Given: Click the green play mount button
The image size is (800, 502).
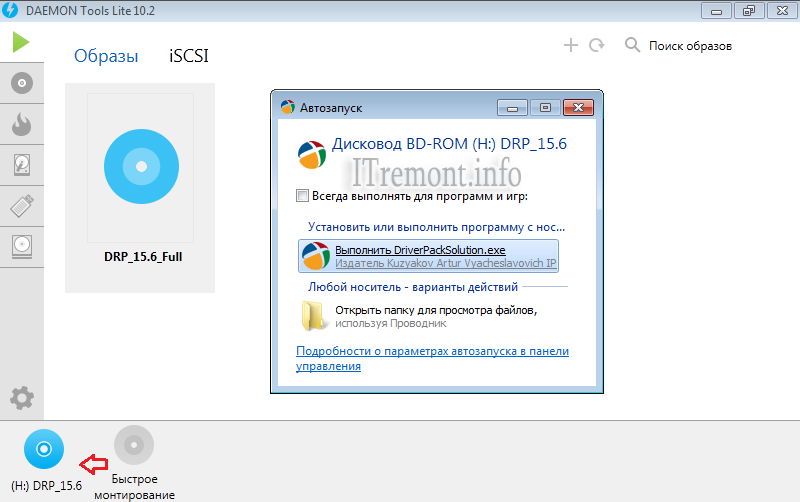Looking at the screenshot, I should click(21, 42).
